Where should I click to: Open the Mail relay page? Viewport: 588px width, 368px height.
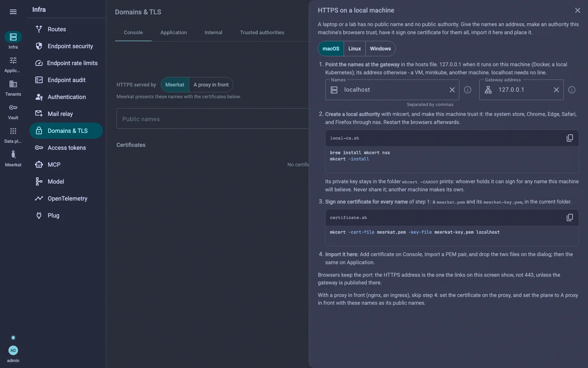pyautogui.click(x=66, y=114)
